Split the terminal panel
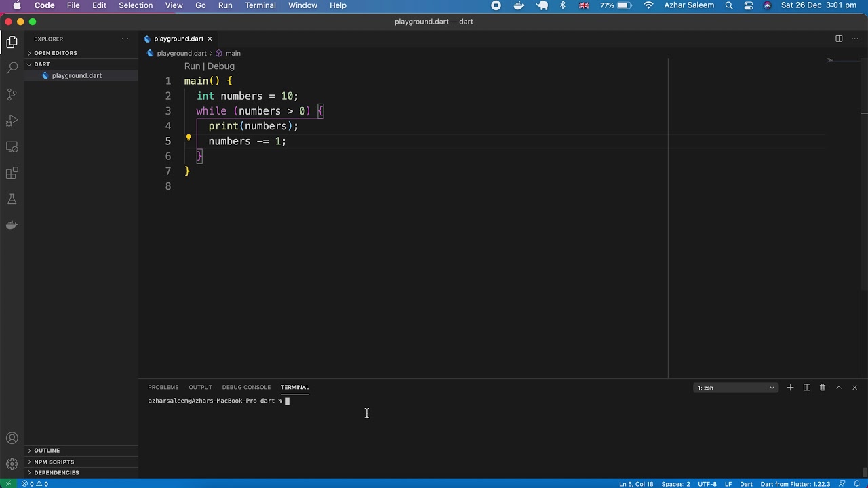This screenshot has width=868, height=488. point(807,388)
